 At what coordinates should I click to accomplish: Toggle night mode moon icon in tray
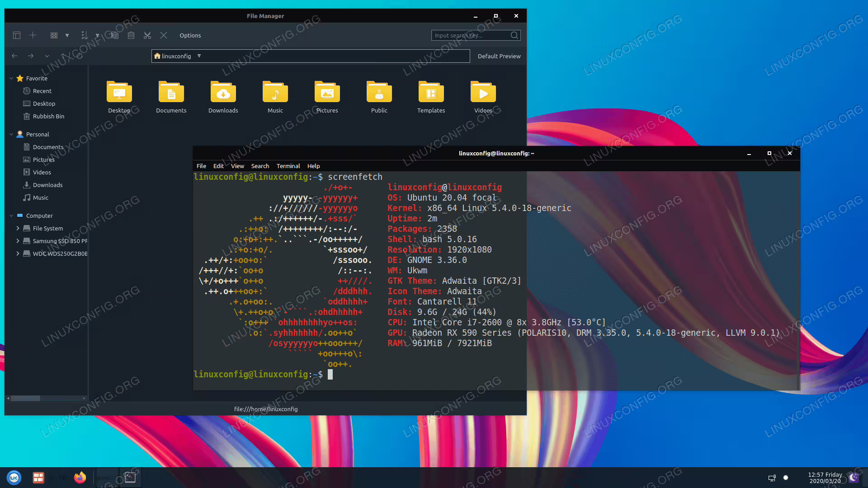coord(854,478)
